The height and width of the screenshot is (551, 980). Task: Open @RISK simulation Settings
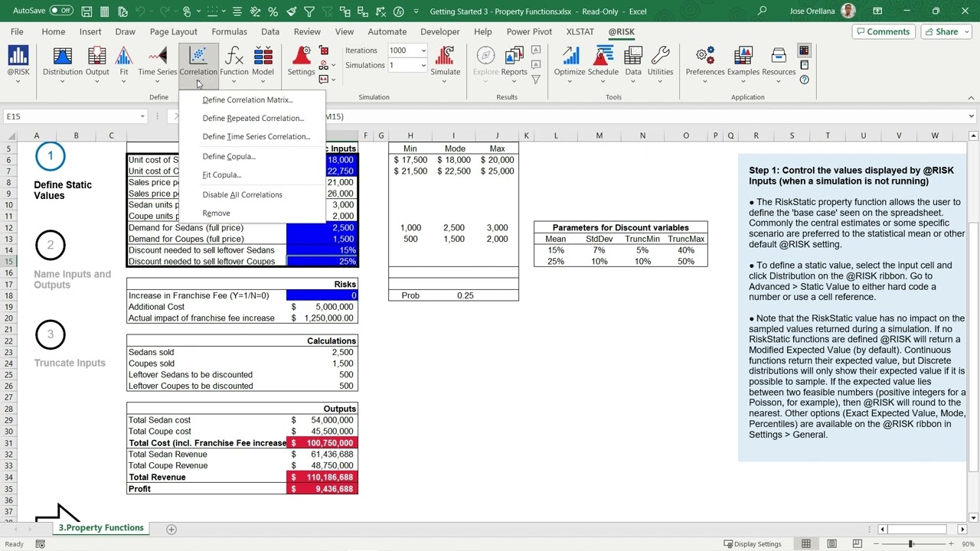tap(301, 62)
